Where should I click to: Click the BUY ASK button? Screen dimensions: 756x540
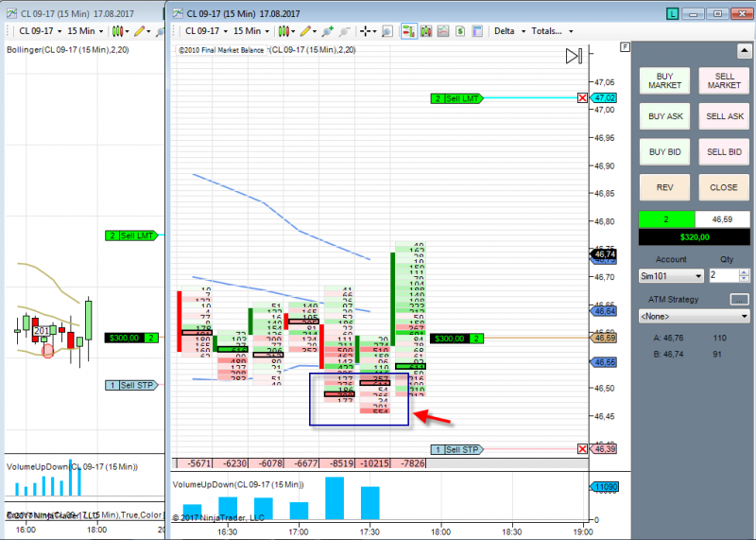click(x=664, y=116)
